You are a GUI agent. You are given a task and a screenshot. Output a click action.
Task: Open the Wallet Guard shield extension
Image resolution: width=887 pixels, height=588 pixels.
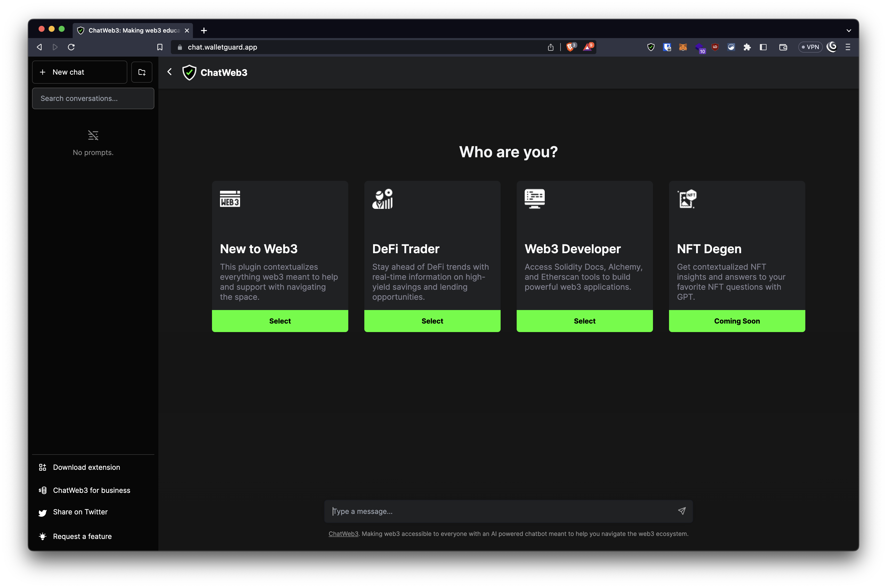651,47
